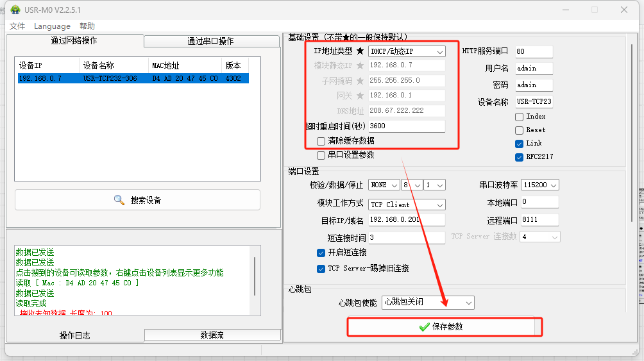The height and width of the screenshot is (361, 644).
Task: Uncheck the RFC2217 checkbox
Action: pyautogui.click(x=519, y=157)
